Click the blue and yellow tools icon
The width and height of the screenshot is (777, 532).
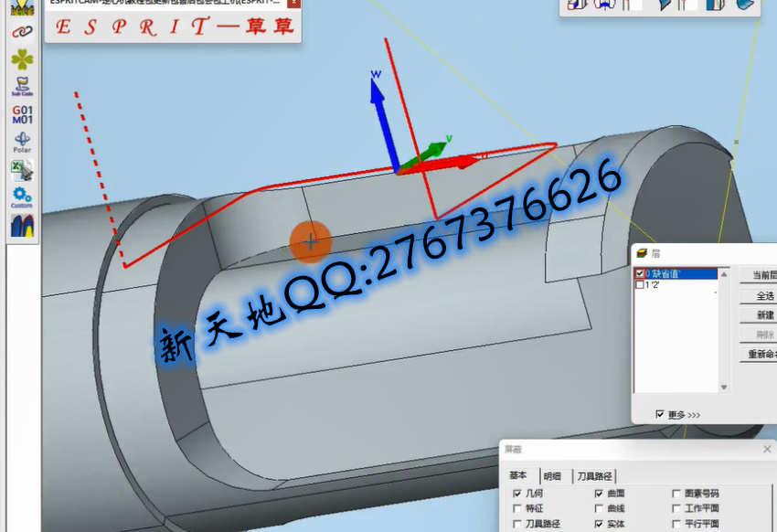tap(21, 224)
